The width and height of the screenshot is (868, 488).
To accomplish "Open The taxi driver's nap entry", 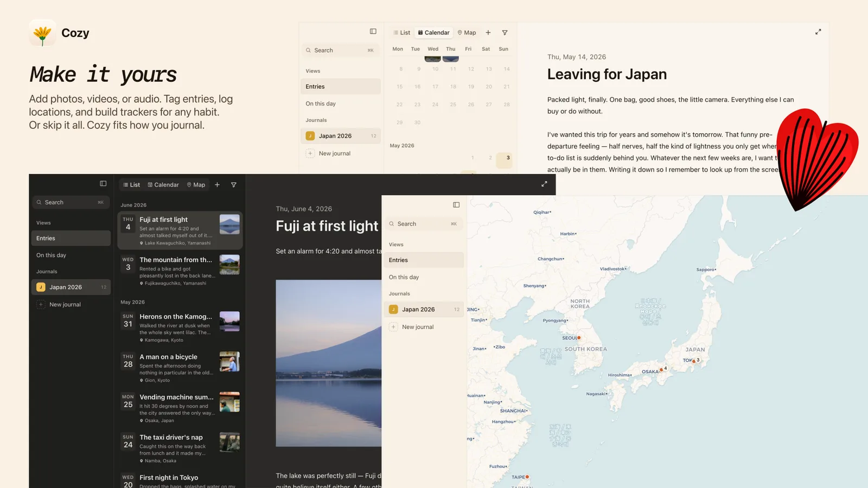I will click(180, 448).
